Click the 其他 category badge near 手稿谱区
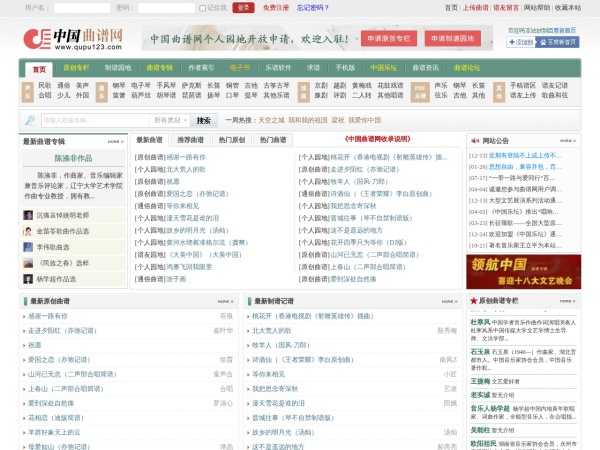600x450 pixels. point(499,92)
